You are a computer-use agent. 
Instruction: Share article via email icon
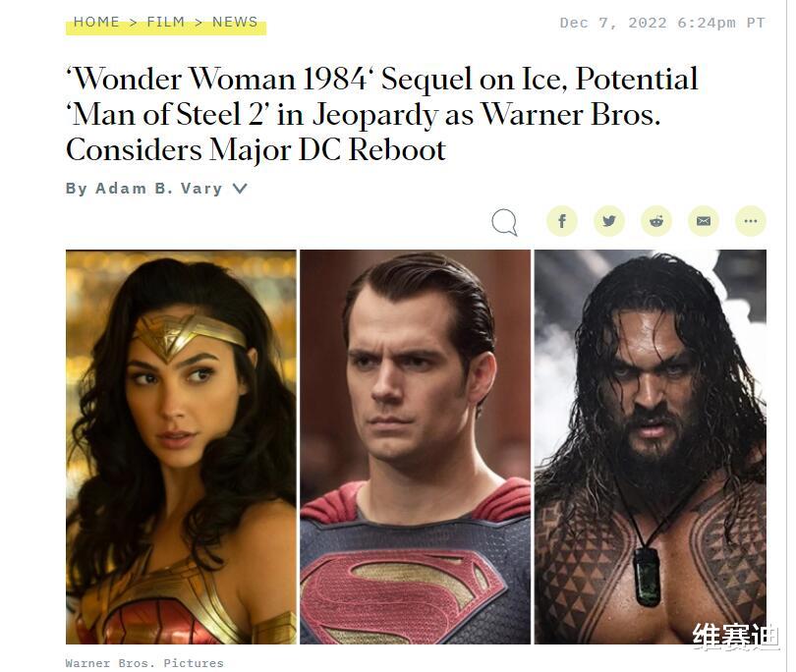pyautogui.click(x=704, y=221)
